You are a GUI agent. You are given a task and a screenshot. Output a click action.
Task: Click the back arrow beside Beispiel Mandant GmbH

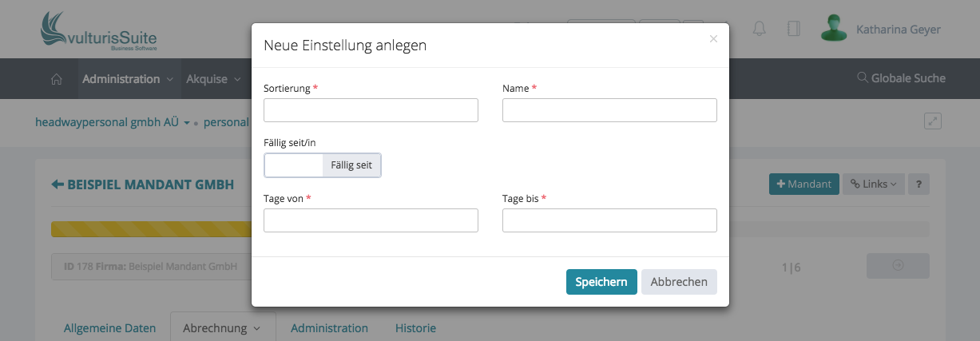(58, 184)
